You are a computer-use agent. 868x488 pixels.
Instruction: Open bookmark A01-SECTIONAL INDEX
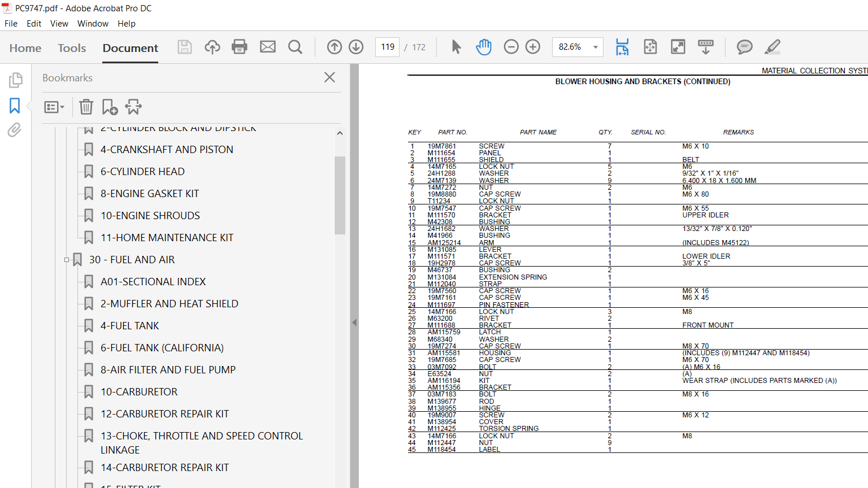tap(153, 282)
